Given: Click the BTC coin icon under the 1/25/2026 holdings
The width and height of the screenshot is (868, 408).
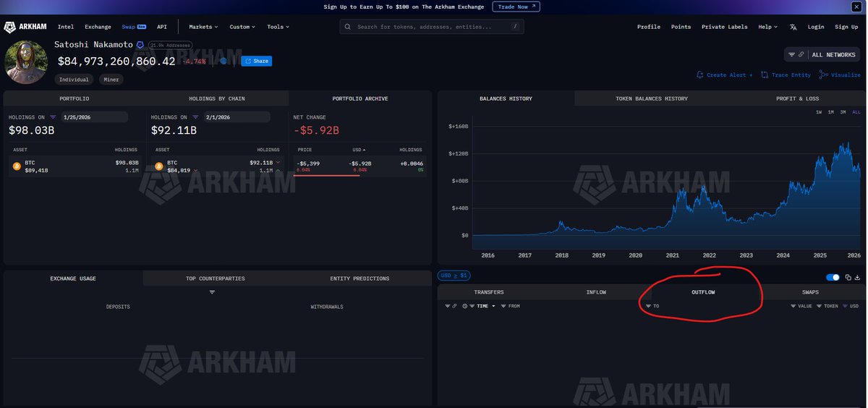Looking at the screenshot, I should (16, 166).
